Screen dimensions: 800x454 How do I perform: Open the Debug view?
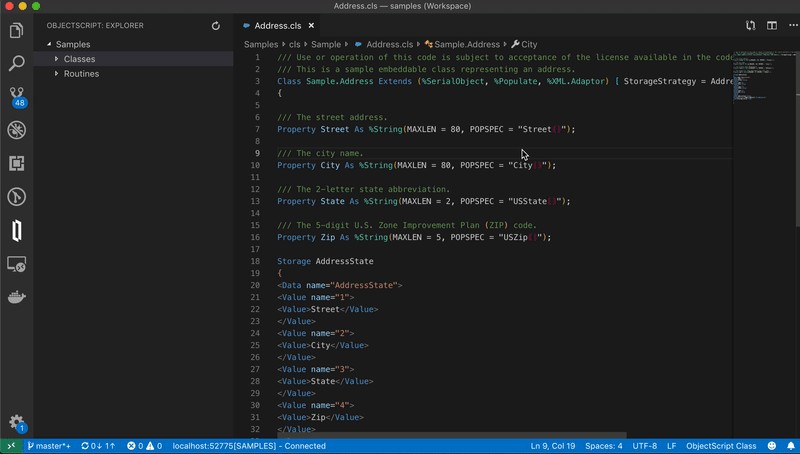[x=16, y=130]
